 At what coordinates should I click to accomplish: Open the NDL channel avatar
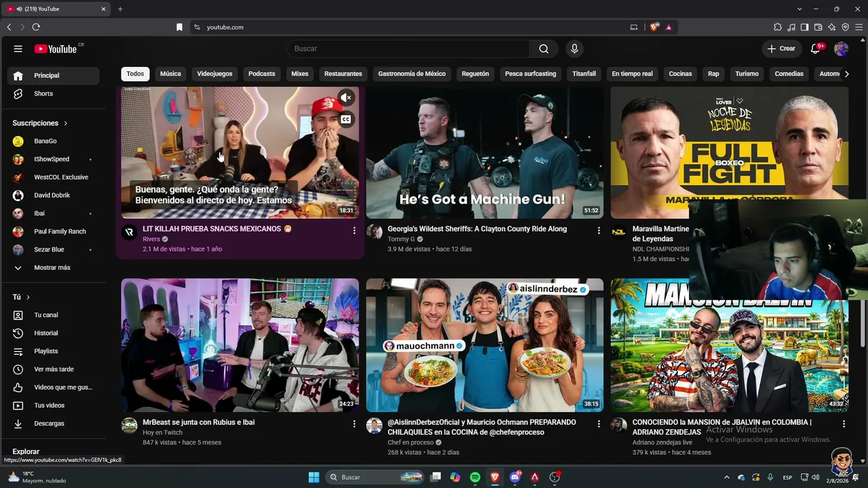coord(618,232)
